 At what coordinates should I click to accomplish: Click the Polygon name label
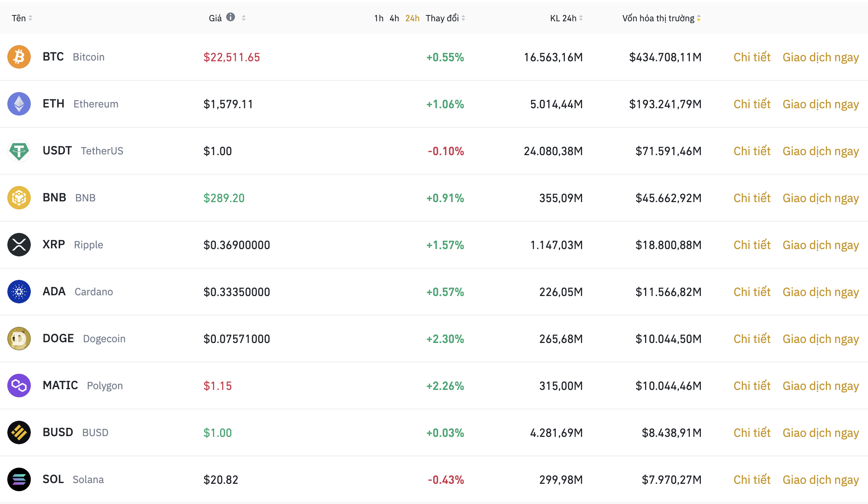click(105, 386)
